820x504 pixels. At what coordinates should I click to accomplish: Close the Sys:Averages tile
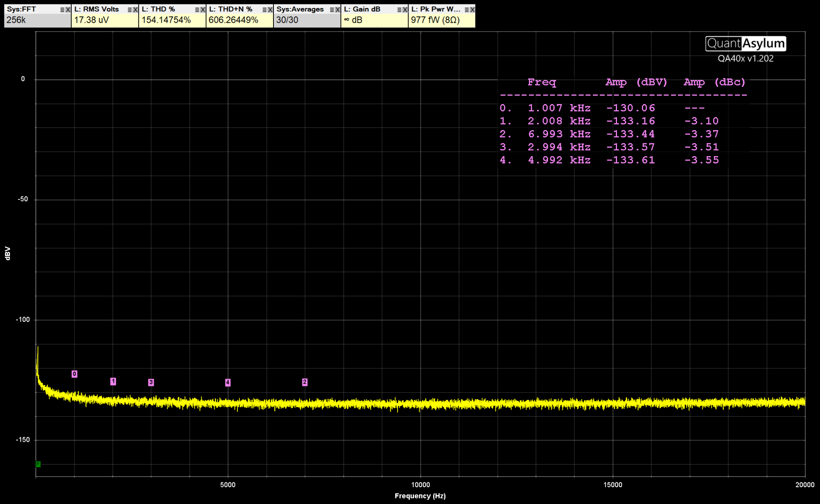click(x=338, y=10)
